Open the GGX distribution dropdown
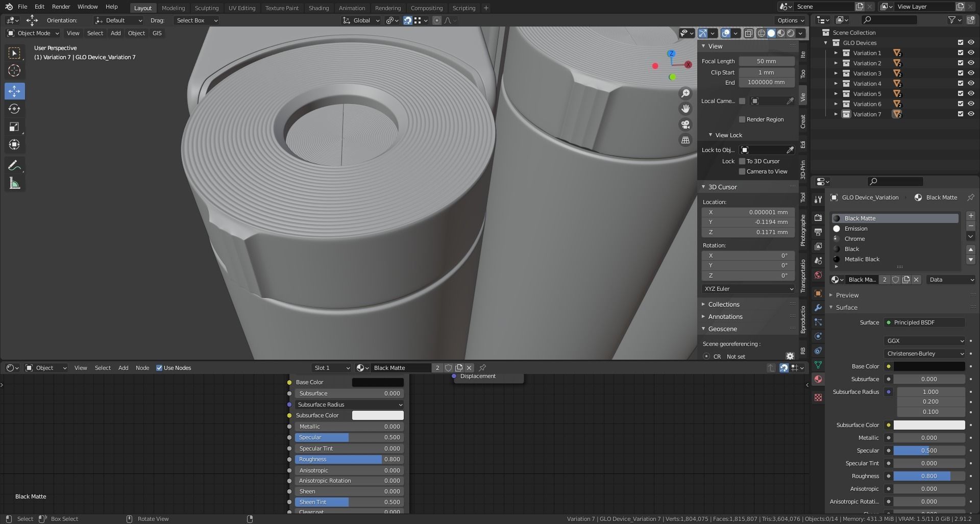 (924, 341)
